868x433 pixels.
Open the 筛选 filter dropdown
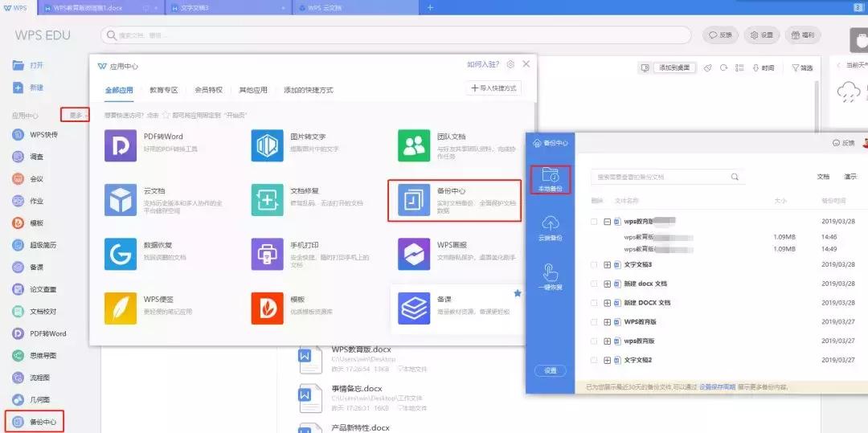802,67
